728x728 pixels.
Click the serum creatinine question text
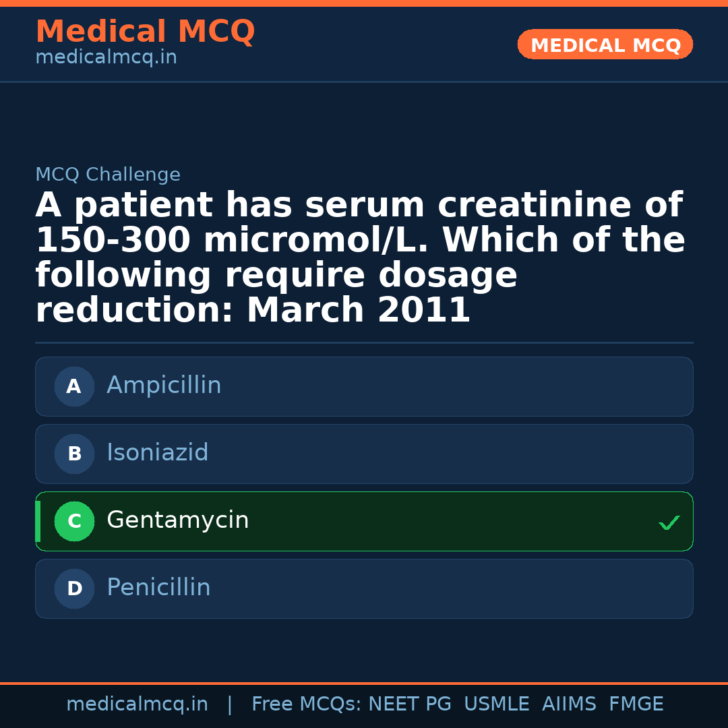pyautogui.click(x=360, y=258)
